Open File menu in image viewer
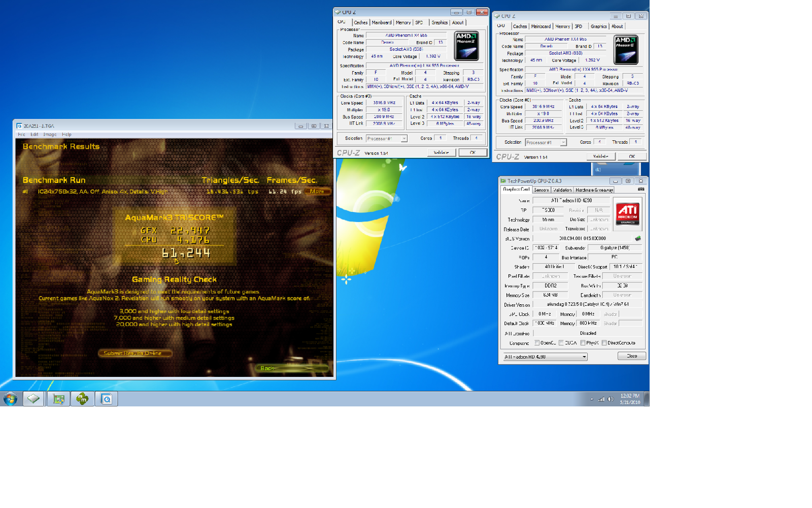The width and height of the screenshot is (812, 508). (x=21, y=135)
